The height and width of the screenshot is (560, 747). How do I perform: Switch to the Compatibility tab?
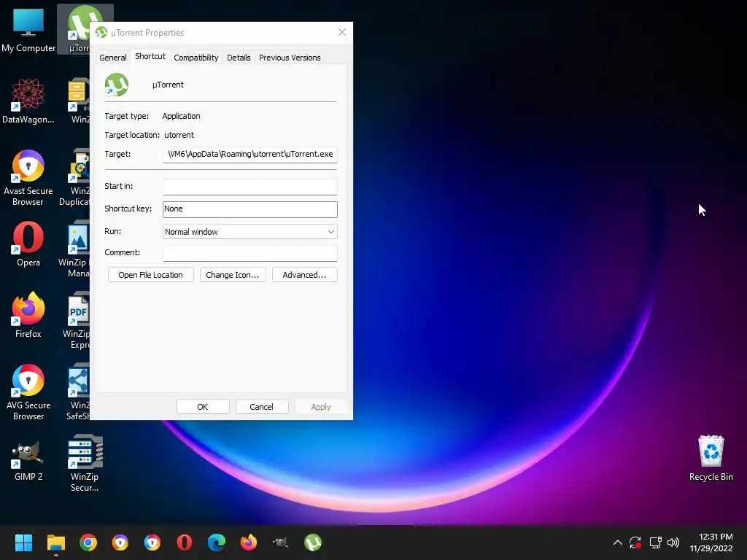pos(196,58)
